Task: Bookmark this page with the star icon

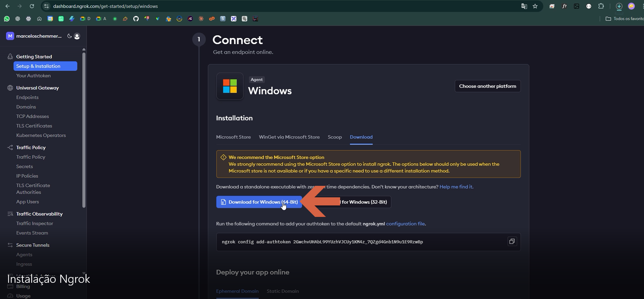Action: point(535,6)
